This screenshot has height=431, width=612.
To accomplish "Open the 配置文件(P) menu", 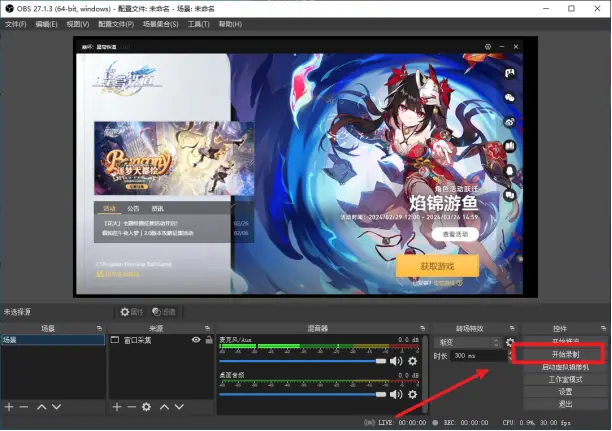I will tap(116, 24).
